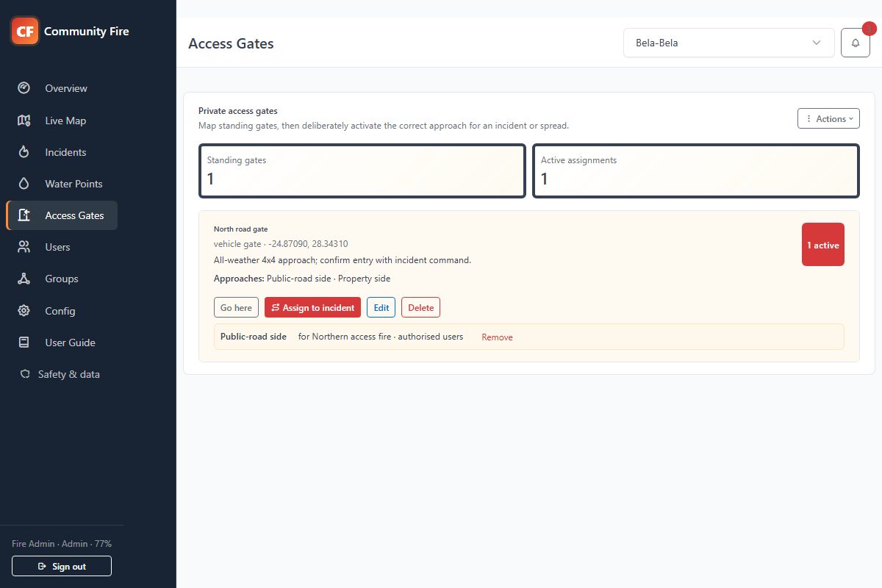Expand the Actions menu
Image resolution: width=882 pixels, height=588 pixels.
828,118
